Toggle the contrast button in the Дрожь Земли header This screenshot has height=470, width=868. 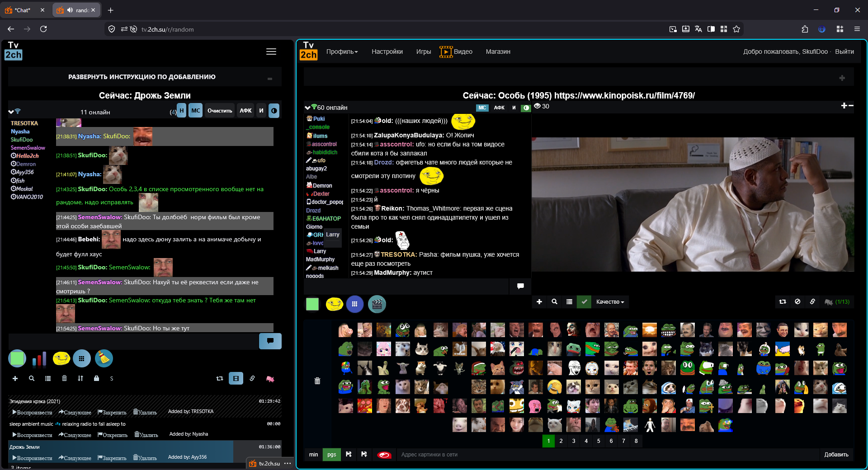click(274, 111)
